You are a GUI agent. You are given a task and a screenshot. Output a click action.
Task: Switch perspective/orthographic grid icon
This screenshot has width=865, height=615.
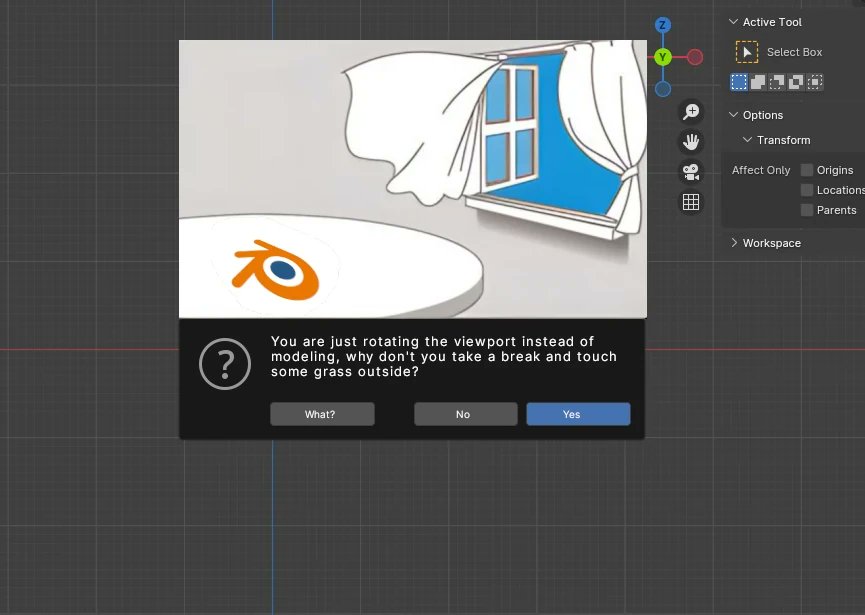691,202
